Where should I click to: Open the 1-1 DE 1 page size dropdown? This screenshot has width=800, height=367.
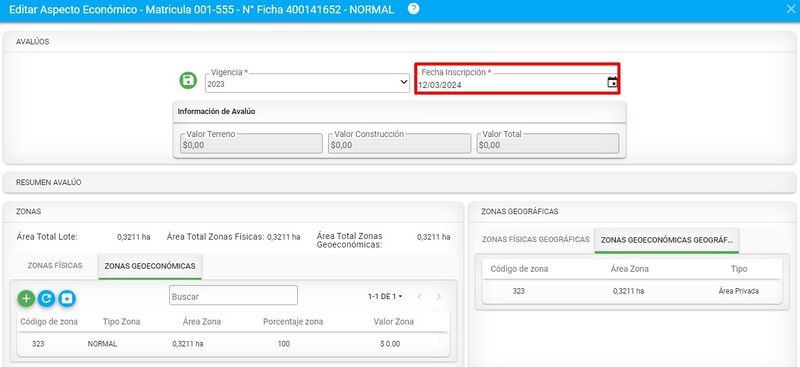385,297
